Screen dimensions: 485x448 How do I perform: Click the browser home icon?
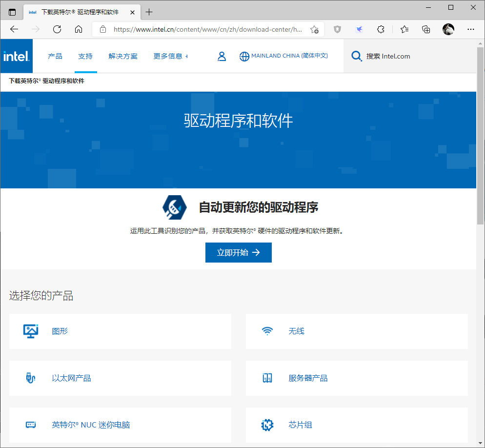[x=79, y=29]
